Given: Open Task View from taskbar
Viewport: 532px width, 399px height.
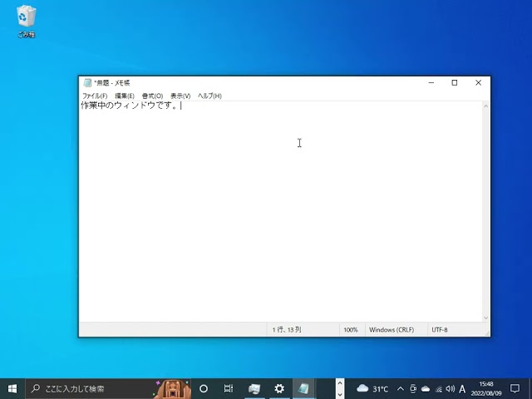Looking at the screenshot, I should pos(229,388).
